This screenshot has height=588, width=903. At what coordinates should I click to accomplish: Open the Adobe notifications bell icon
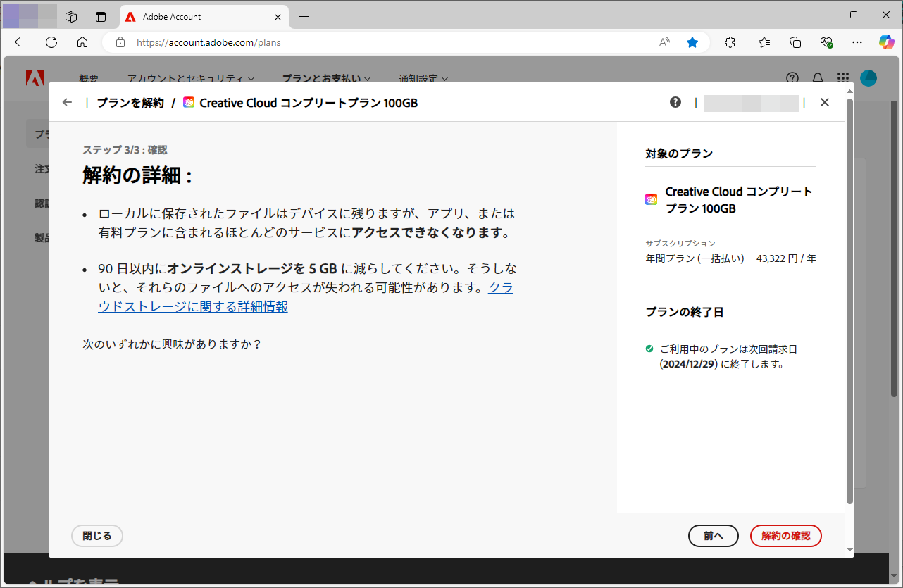click(x=818, y=78)
